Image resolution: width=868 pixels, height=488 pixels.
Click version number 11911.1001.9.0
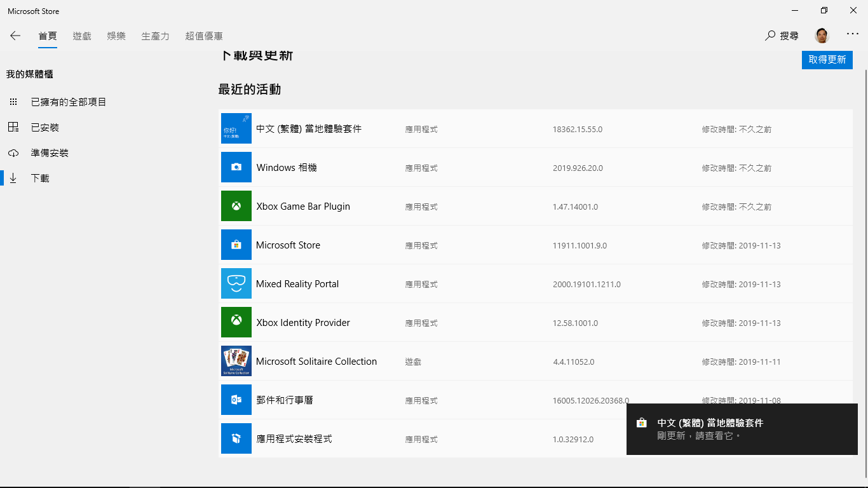[580, 245]
